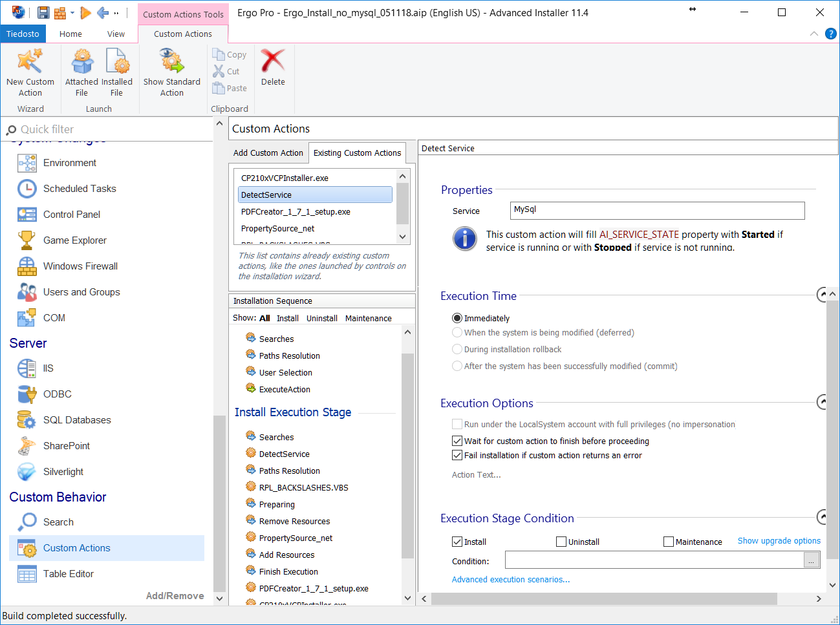This screenshot has width=840, height=625.
Task: Open Windows Firewall page
Action: 80,266
